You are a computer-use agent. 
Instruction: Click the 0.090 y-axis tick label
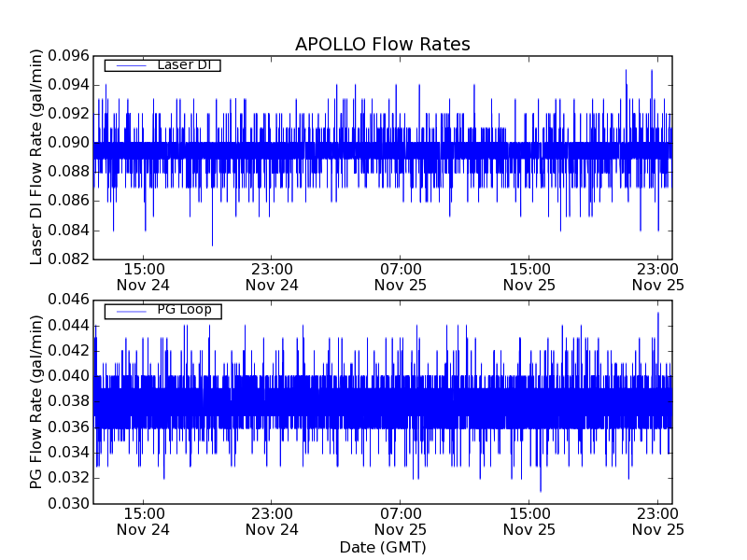tap(66, 143)
